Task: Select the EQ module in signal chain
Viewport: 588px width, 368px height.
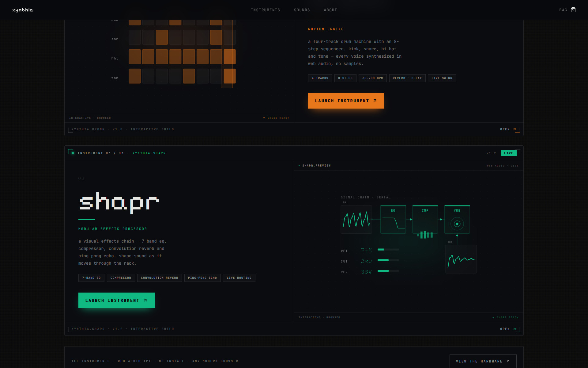Action: click(x=393, y=219)
